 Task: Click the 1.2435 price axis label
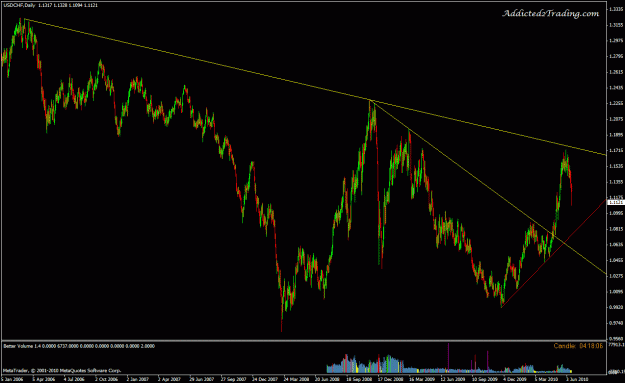616,88
